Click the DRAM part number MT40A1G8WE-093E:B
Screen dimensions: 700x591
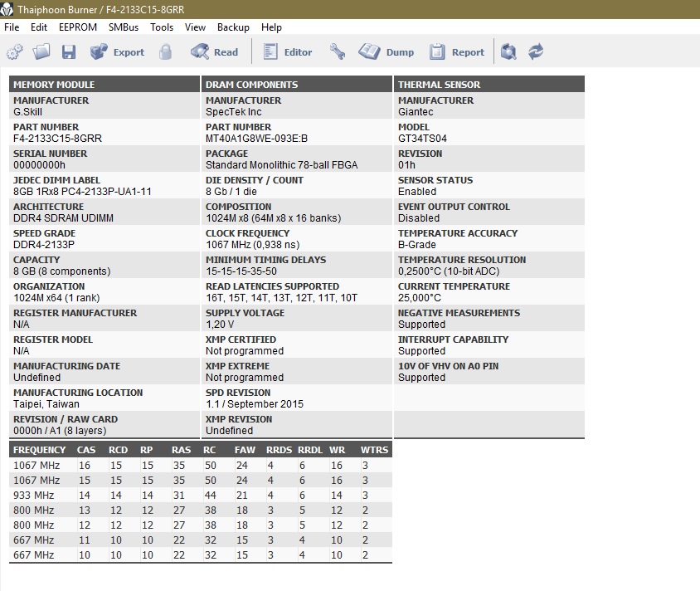pos(257,139)
